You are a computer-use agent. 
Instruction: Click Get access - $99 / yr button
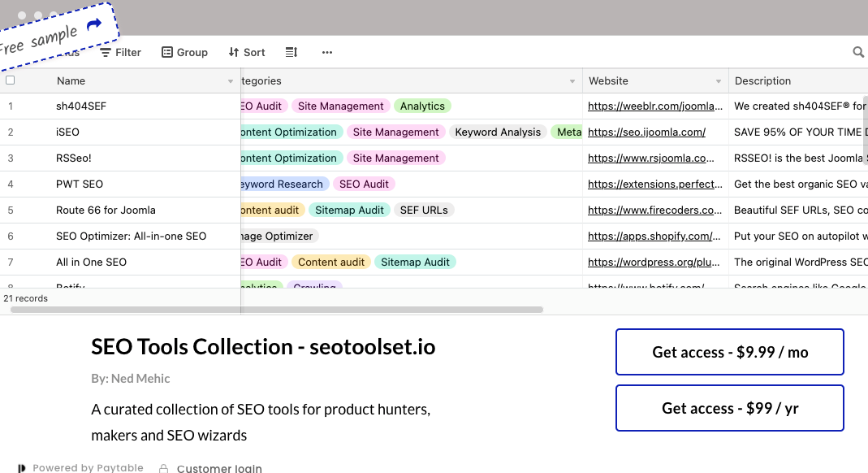730,408
